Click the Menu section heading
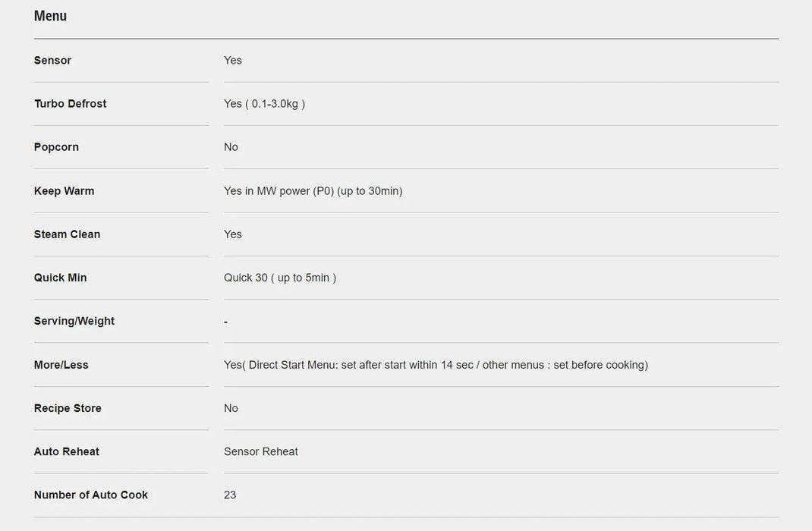812x531 pixels. pos(50,16)
